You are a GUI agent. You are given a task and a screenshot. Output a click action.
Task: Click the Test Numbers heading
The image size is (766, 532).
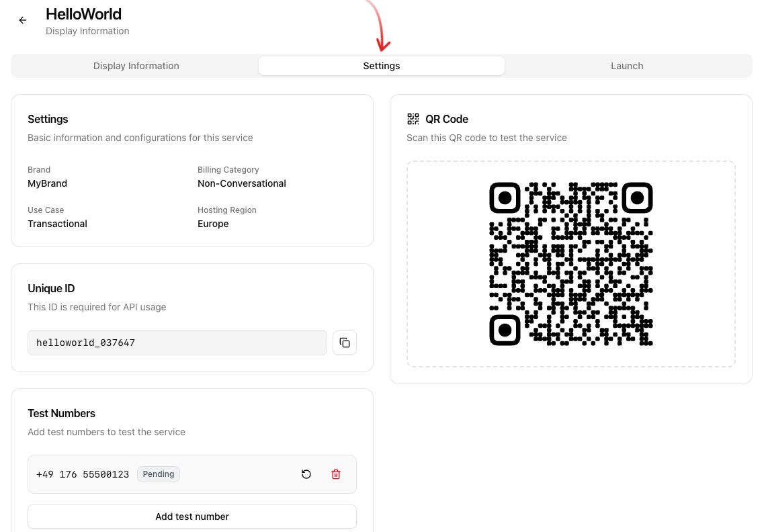(62, 413)
